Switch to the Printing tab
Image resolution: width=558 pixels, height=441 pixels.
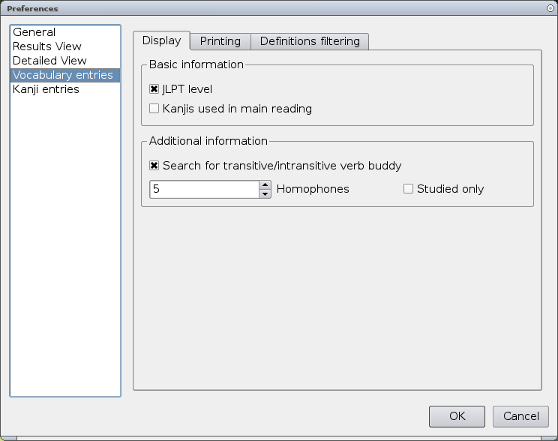(x=220, y=41)
